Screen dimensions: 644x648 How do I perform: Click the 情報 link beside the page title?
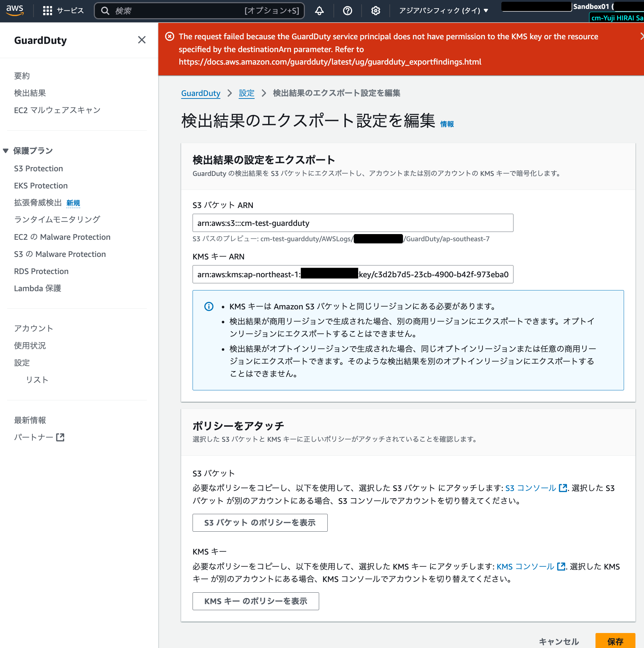tap(447, 124)
